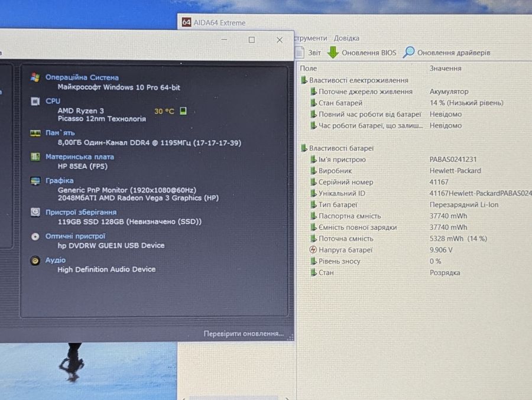Minimize the system summary window

point(224,40)
